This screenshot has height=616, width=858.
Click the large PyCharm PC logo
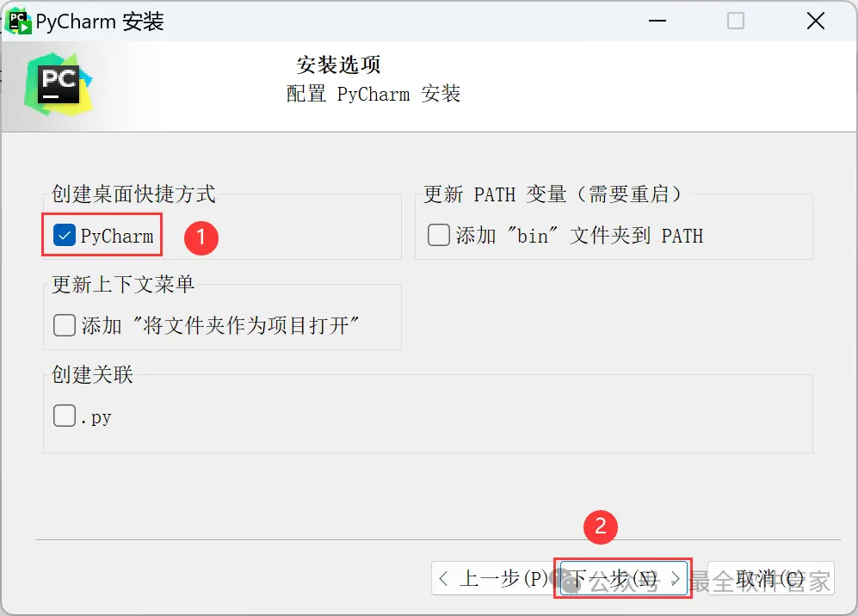[59, 84]
